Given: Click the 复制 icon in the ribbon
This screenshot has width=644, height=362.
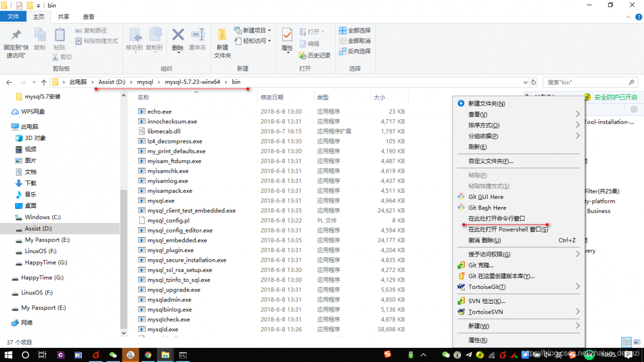Looking at the screenshot, I should [40, 35].
